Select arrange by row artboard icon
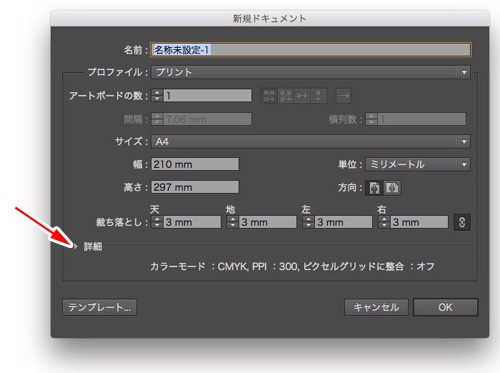This screenshot has width=500, height=373. (302, 96)
